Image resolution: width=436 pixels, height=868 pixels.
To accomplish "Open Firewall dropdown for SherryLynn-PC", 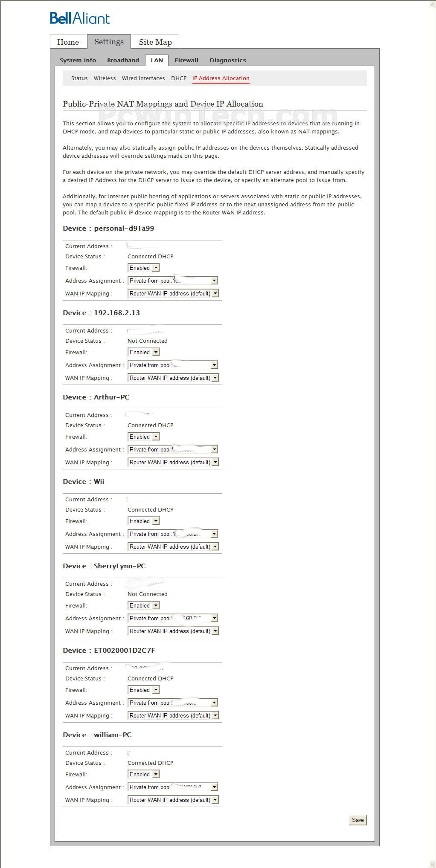I will click(x=144, y=605).
